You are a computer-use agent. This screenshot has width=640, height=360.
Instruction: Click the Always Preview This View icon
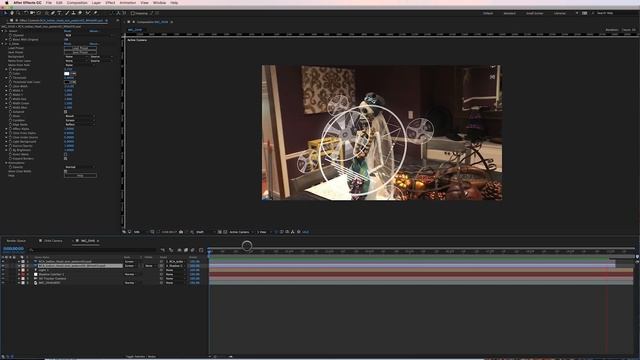click(x=124, y=232)
